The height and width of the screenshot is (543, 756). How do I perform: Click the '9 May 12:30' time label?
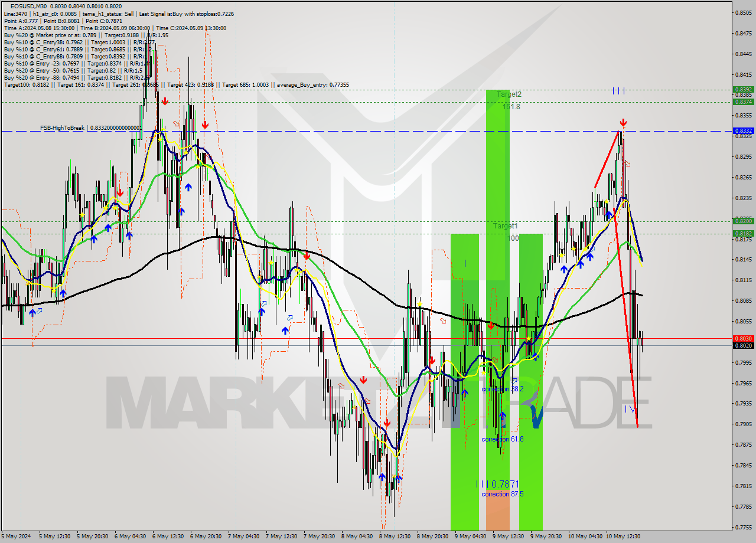[x=509, y=537]
